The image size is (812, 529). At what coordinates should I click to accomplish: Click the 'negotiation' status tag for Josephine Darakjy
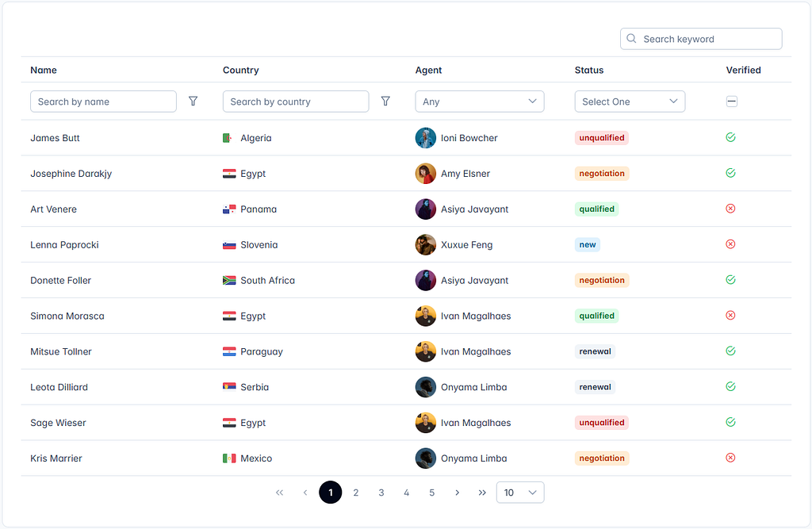602,174
